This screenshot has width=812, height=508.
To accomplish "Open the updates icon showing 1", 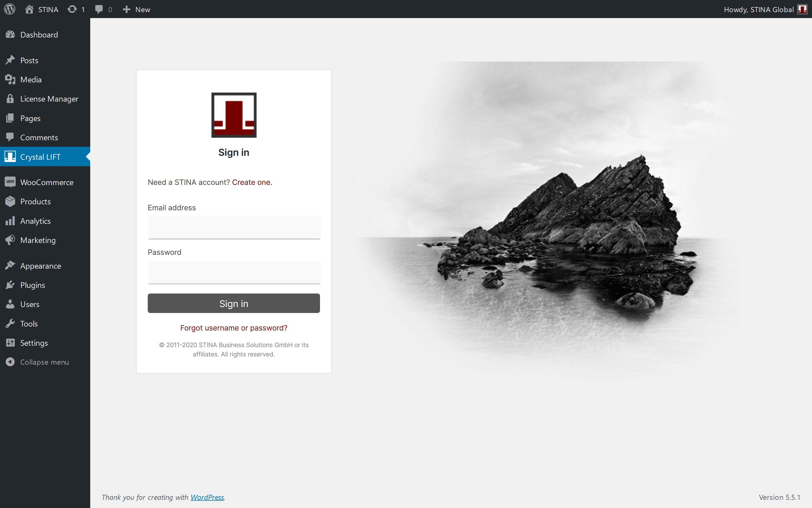I will pos(72,9).
